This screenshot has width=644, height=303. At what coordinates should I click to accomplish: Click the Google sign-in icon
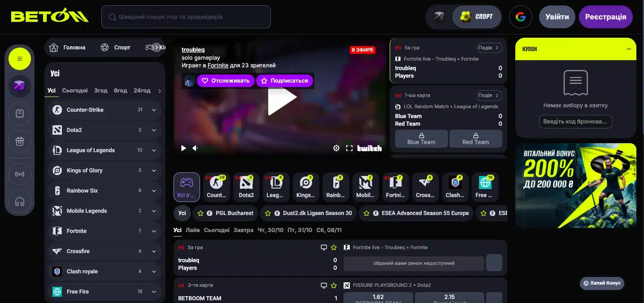(x=520, y=17)
